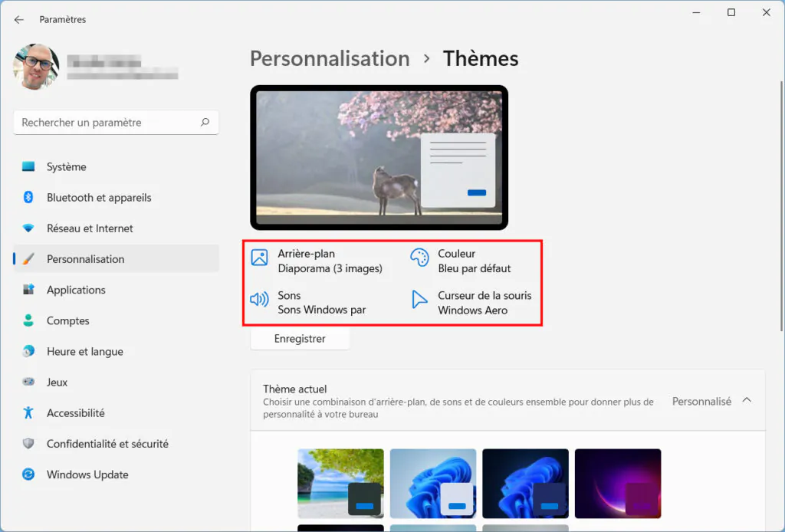Go to Réseau et Internet

(x=117, y=228)
